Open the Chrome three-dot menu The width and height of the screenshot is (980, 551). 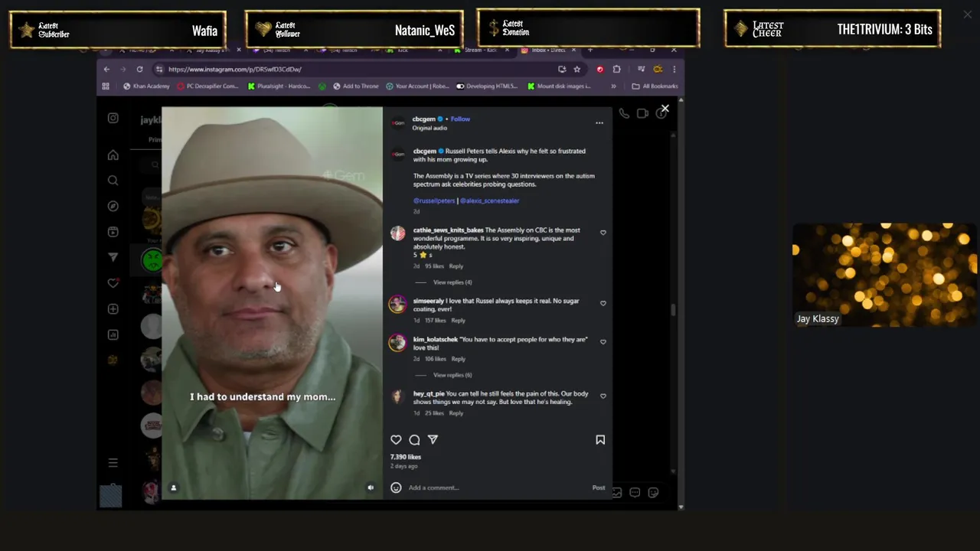pyautogui.click(x=675, y=69)
